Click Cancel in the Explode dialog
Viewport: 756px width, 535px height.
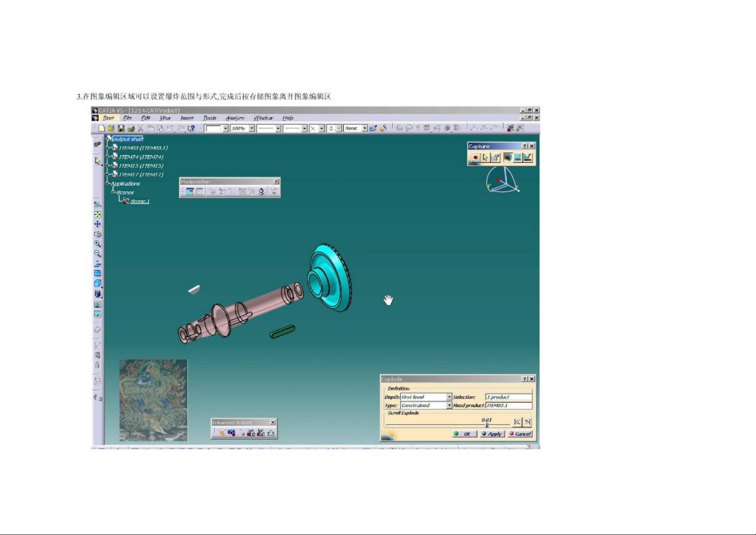[520, 434]
